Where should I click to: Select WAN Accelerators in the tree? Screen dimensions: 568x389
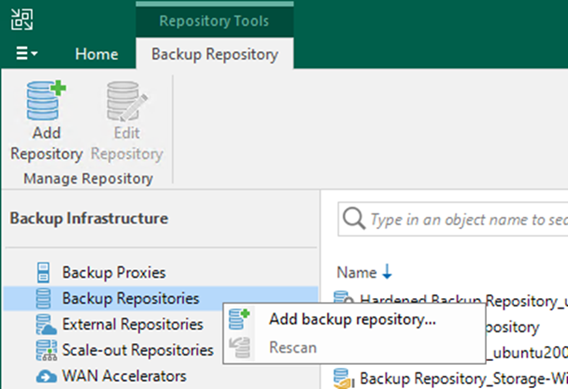(x=124, y=376)
